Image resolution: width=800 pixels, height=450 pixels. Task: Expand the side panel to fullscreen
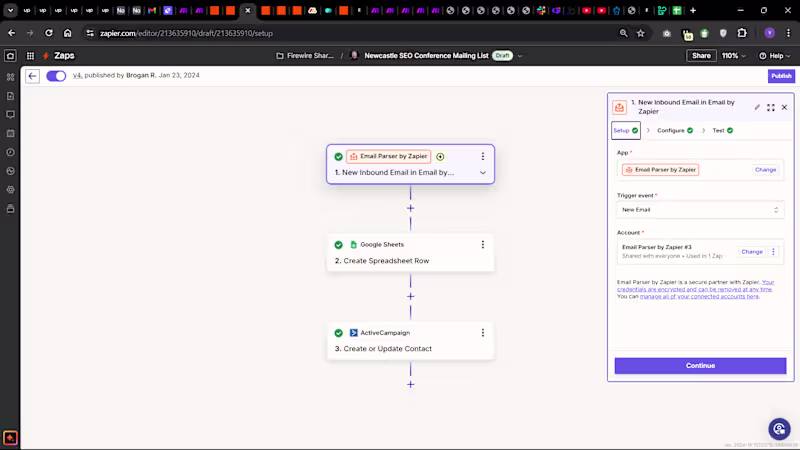point(770,107)
